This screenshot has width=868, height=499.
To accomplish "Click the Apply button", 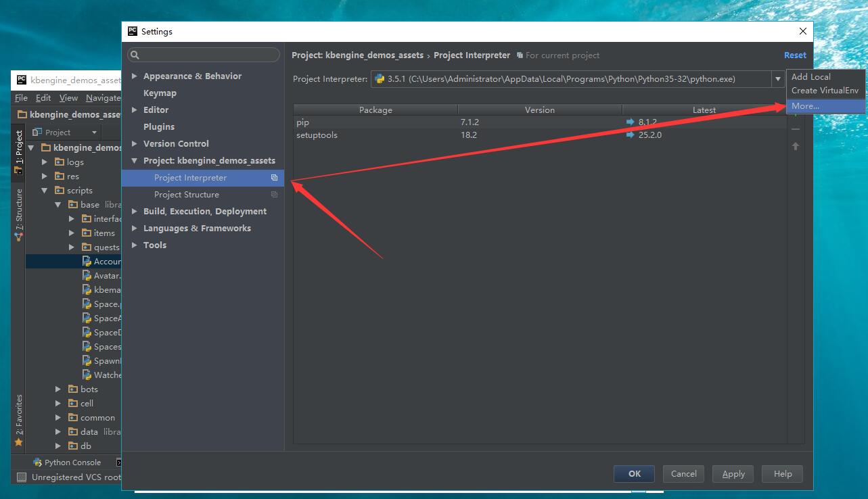I will click(x=733, y=474).
